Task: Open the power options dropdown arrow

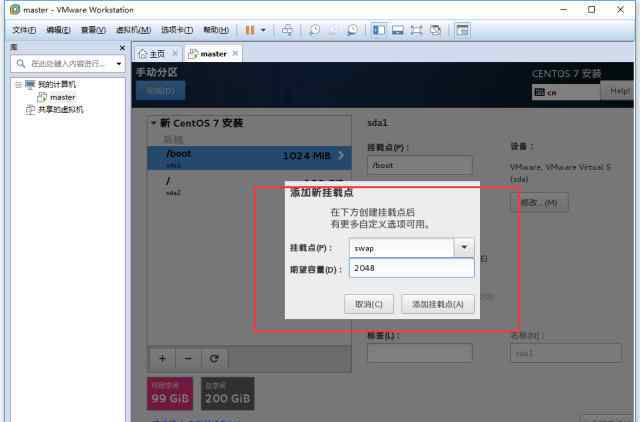Action: (263, 30)
